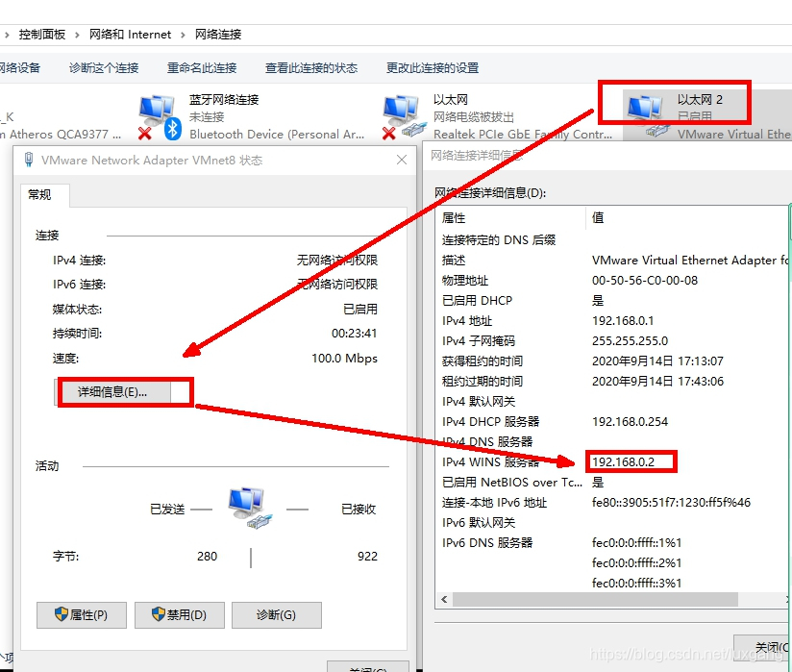Click the 持续时间 value 00:23:41

point(354,334)
